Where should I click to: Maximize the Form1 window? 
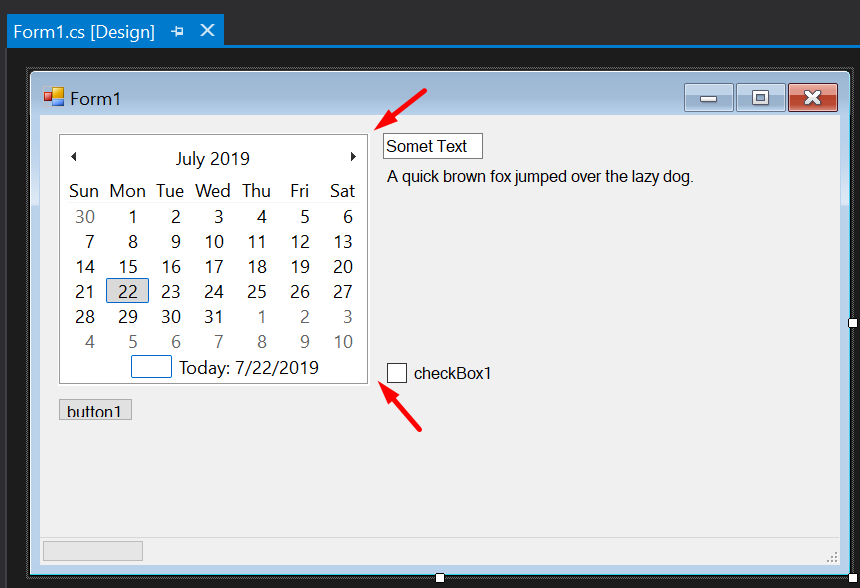[x=761, y=98]
